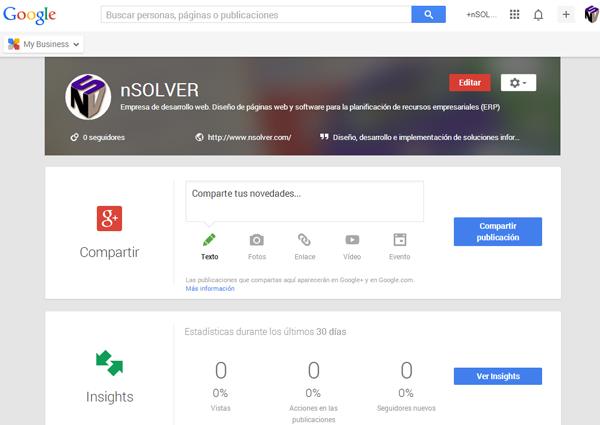This screenshot has width=600, height=425.
Task: Click the 0 seguidores followers link
Action: [98, 137]
